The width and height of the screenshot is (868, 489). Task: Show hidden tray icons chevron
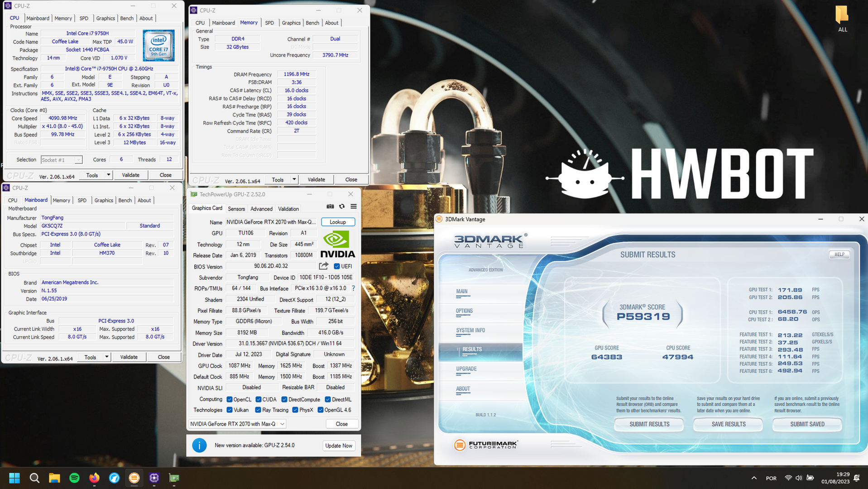754,478
